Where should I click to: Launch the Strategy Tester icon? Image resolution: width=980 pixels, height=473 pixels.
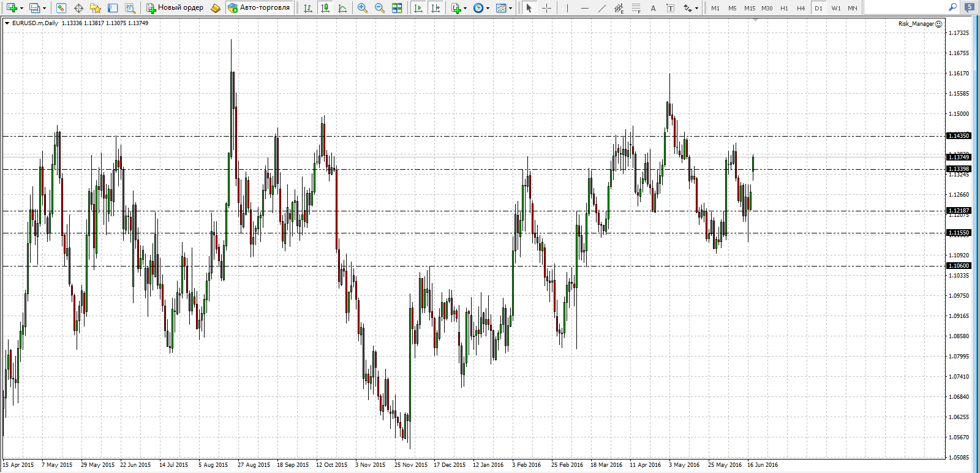pyautogui.click(x=130, y=8)
